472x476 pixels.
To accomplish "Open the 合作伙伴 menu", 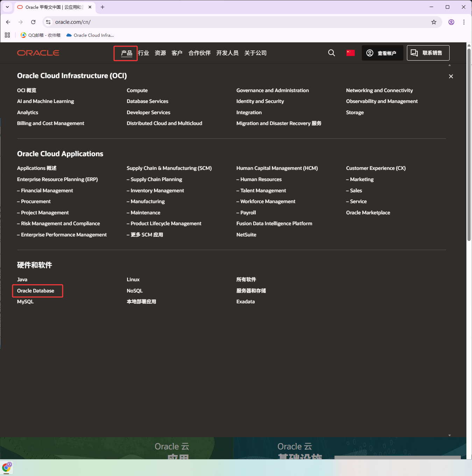I will (x=199, y=53).
